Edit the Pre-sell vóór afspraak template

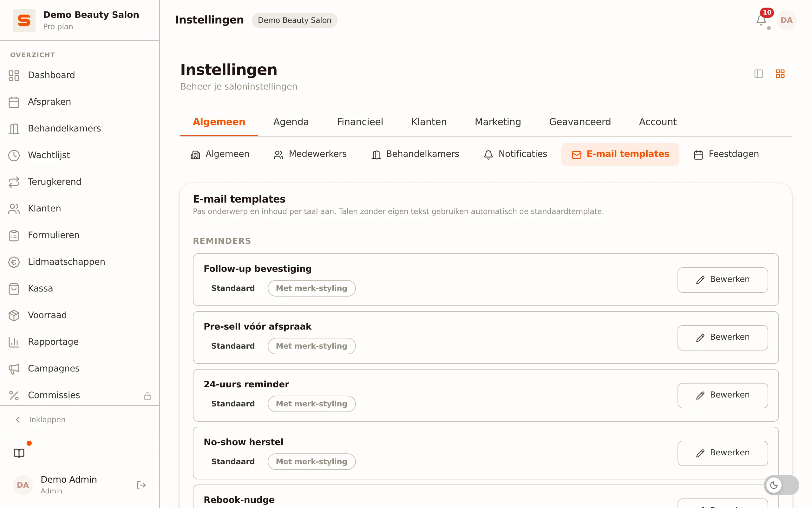[723, 337]
